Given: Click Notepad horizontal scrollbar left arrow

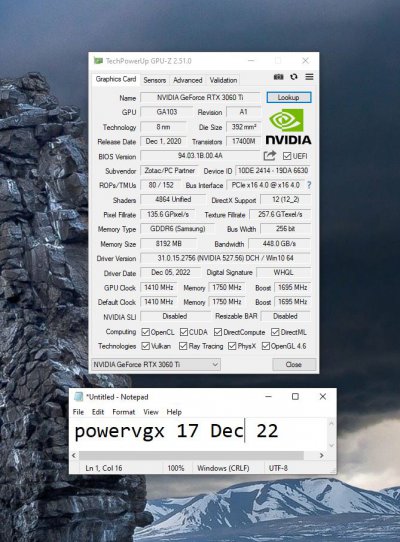Looking at the screenshot, I should pos(74,456).
